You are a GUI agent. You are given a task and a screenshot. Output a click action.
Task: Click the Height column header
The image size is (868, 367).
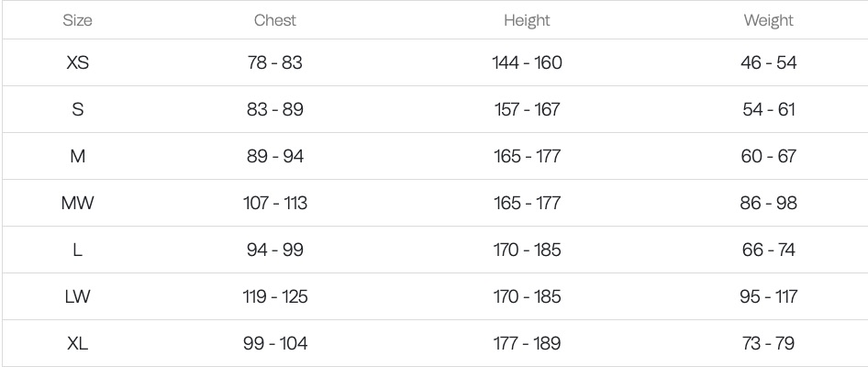pyautogui.click(x=527, y=20)
